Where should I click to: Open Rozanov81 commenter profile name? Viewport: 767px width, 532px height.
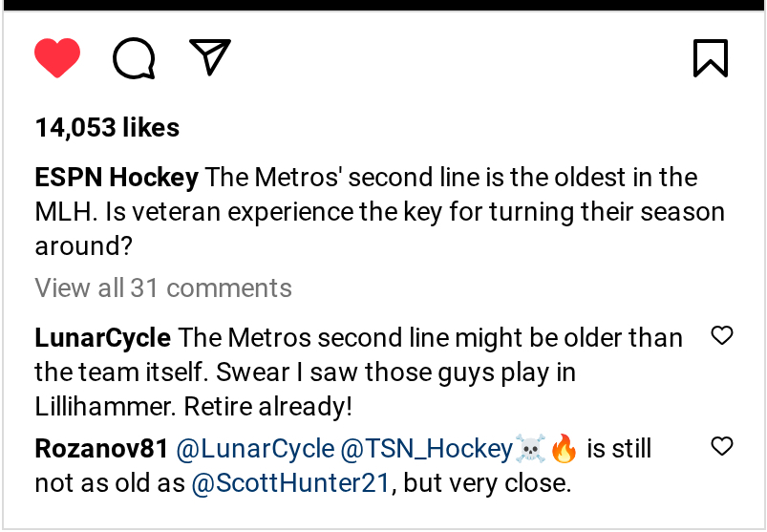point(101,449)
